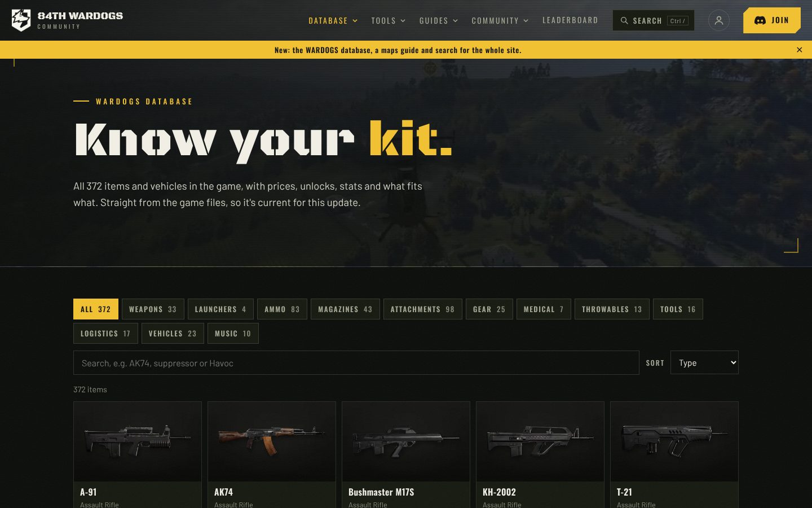Screen dimensions: 812x508
Task: Filter by Ammo 83
Action: click(282, 309)
